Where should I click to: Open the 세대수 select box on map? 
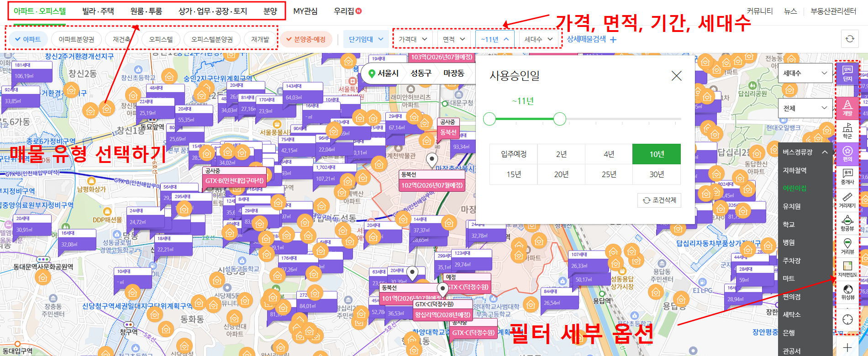click(x=805, y=73)
